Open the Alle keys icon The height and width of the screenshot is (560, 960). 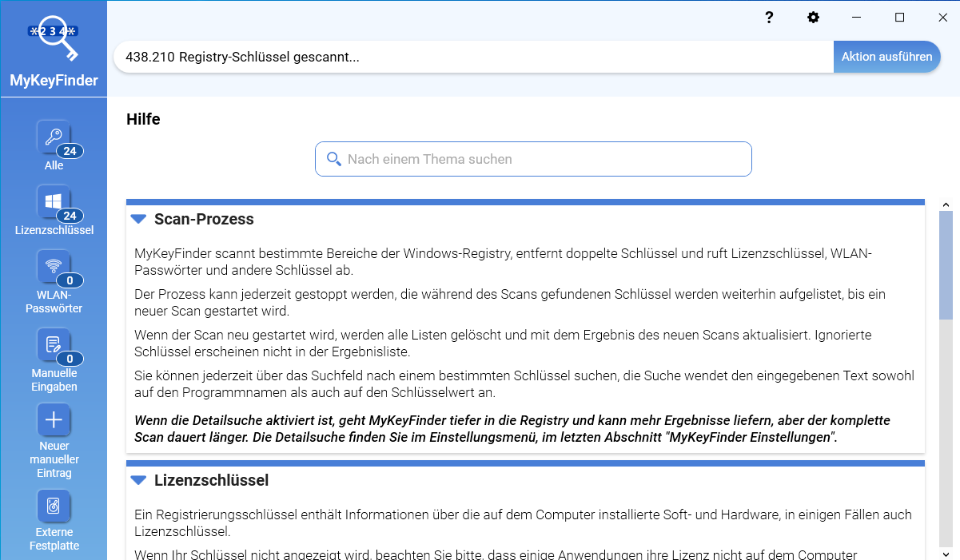(x=54, y=137)
